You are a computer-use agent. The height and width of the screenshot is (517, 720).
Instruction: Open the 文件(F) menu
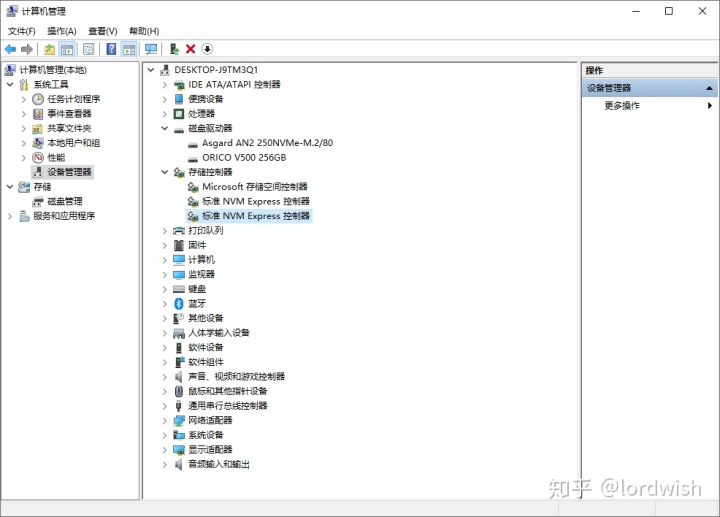coord(22,31)
